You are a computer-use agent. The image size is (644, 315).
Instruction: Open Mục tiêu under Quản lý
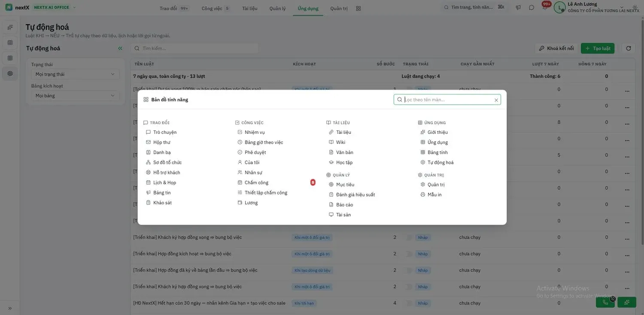[x=341, y=185]
